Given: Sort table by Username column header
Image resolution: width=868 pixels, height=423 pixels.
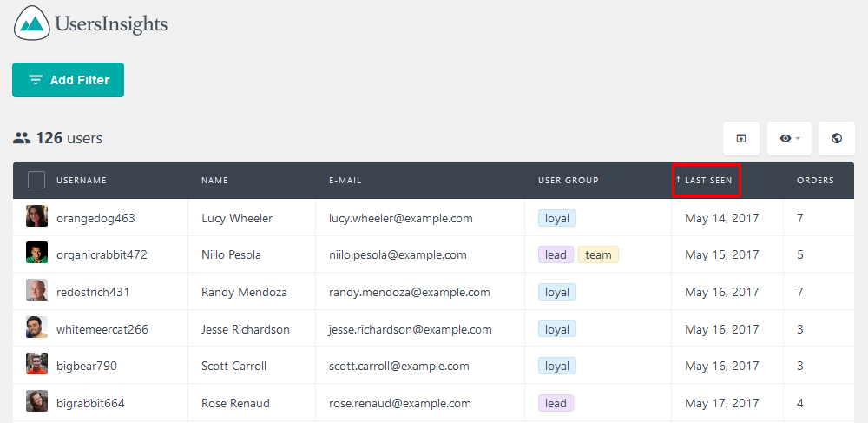Looking at the screenshot, I should (x=82, y=181).
